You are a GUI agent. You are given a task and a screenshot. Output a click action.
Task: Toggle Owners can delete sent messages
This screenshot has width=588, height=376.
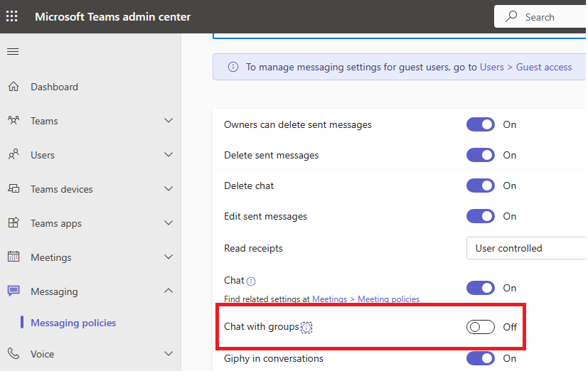481,125
